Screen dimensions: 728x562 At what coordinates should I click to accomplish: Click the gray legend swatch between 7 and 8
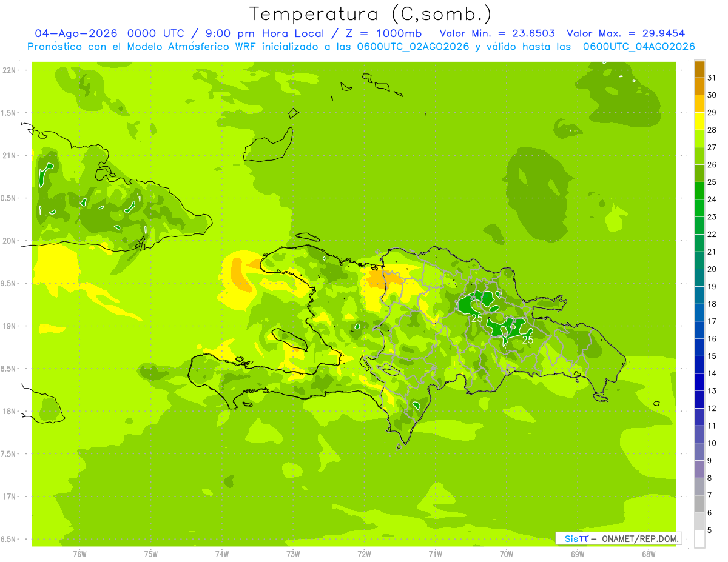[x=699, y=487]
